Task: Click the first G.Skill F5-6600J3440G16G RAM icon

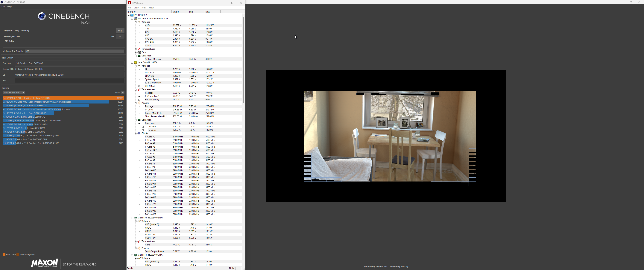Action: click(x=136, y=218)
